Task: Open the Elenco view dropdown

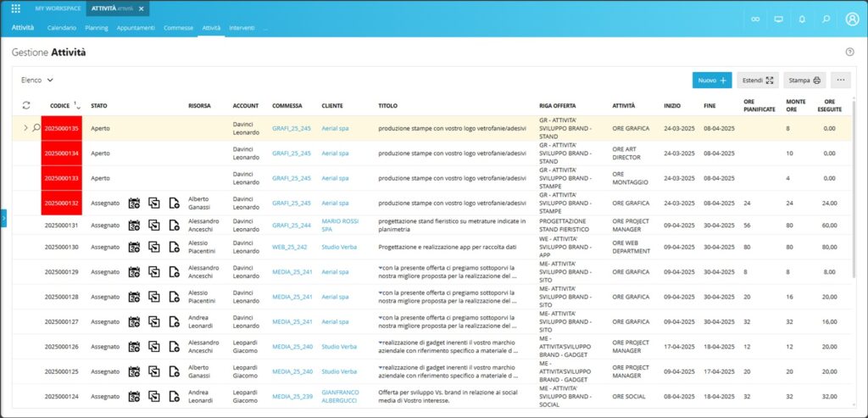Action: (38, 80)
